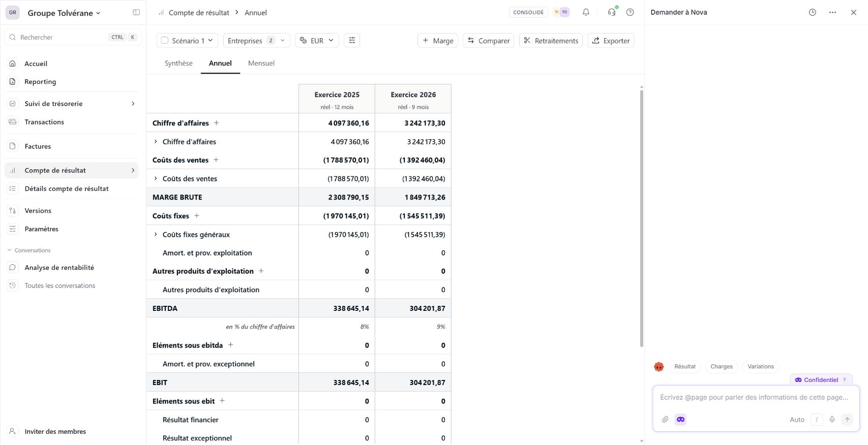Open Reporting in the sidebar
Screen dimensions: 868x445
click(x=72, y=82)
